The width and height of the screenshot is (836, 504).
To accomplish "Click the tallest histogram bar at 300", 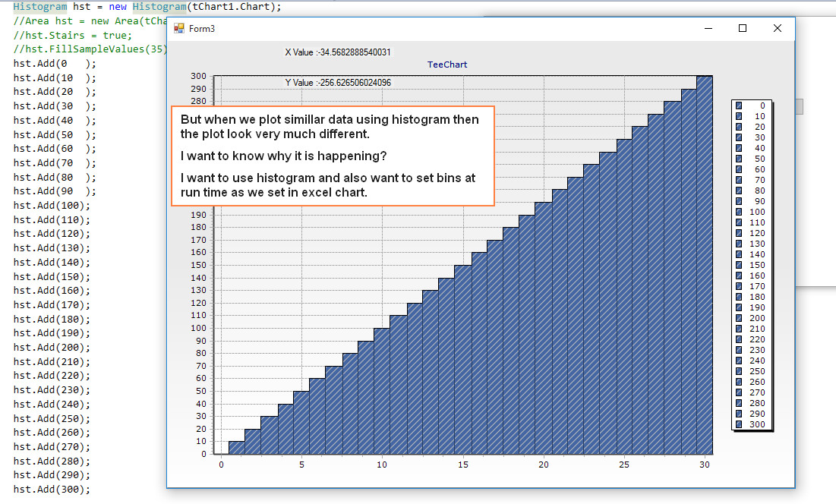I will (705, 266).
